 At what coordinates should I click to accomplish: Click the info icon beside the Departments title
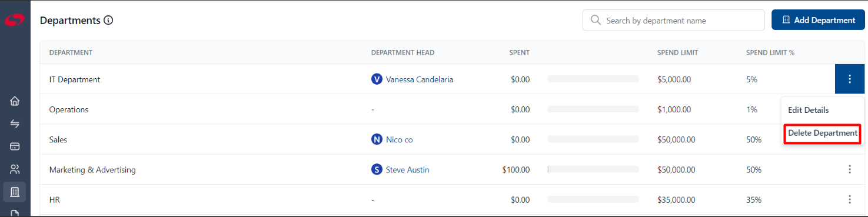[x=108, y=20]
